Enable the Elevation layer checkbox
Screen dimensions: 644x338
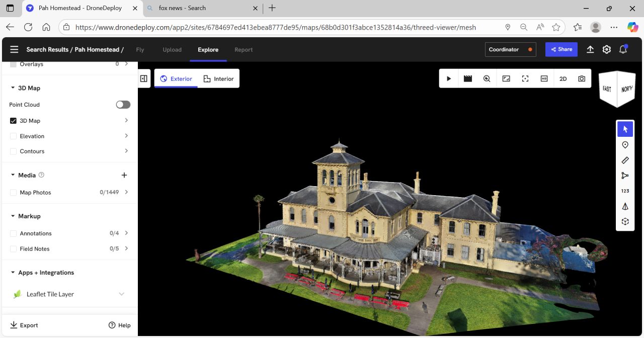click(14, 136)
